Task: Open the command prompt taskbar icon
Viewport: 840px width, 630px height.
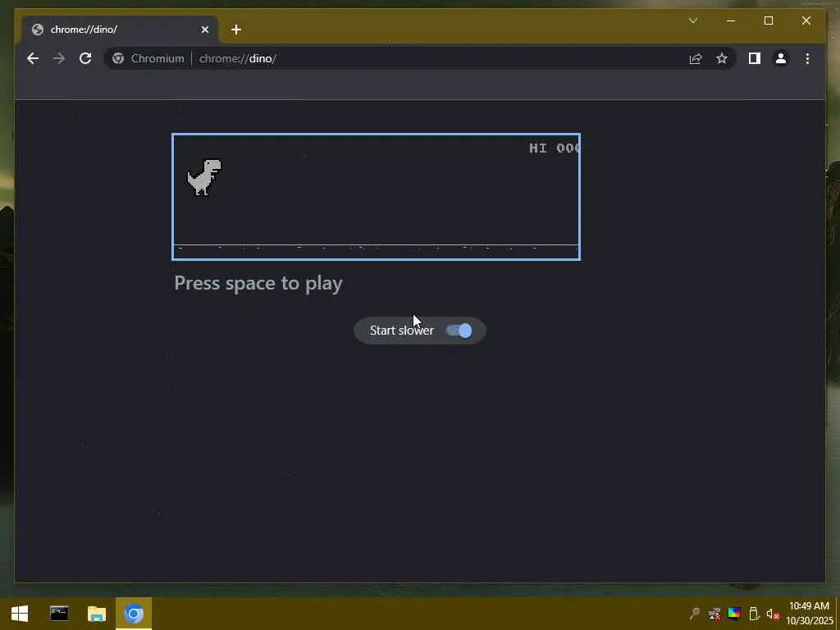Action: click(59, 614)
